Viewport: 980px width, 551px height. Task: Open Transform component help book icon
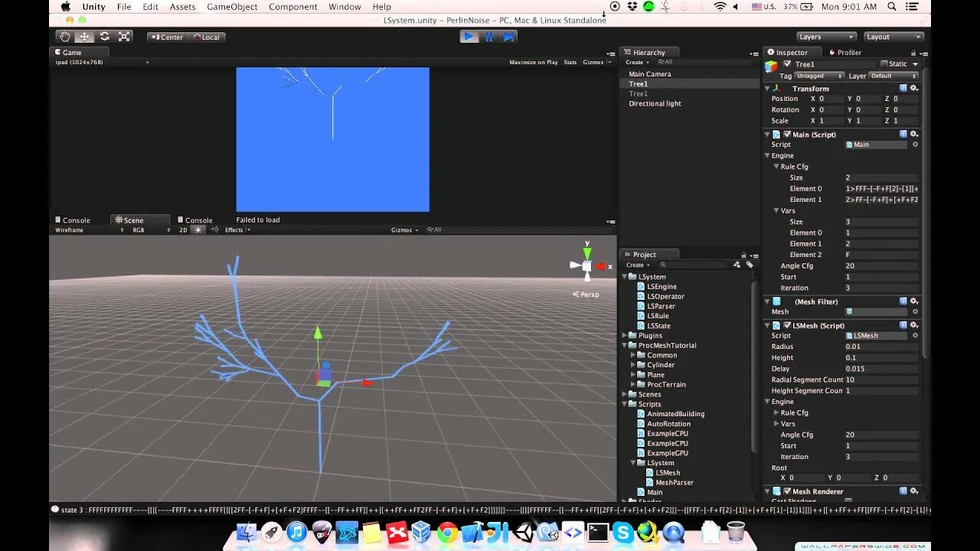[903, 88]
